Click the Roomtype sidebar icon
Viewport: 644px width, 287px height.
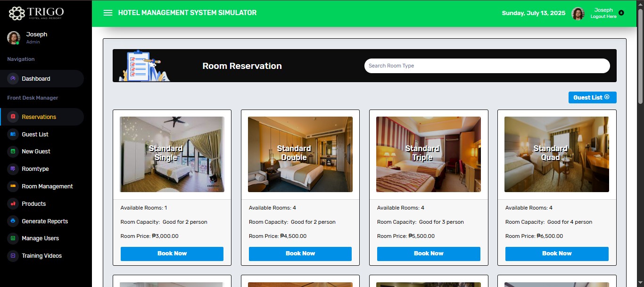pyautogui.click(x=13, y=169)
